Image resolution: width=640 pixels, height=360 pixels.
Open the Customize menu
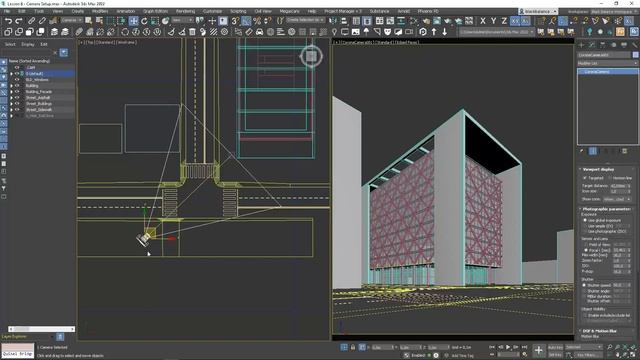pos(212,11)
